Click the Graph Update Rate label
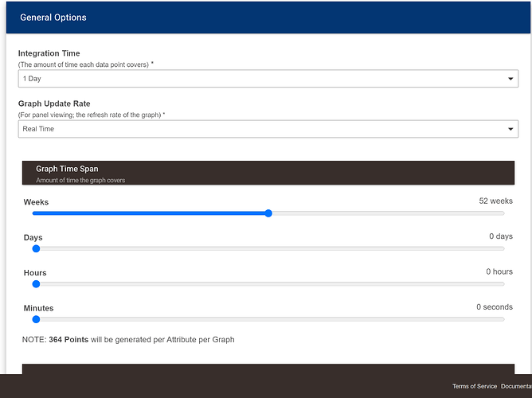The width and height of the screenshot is (532, 398). point(54,103)
